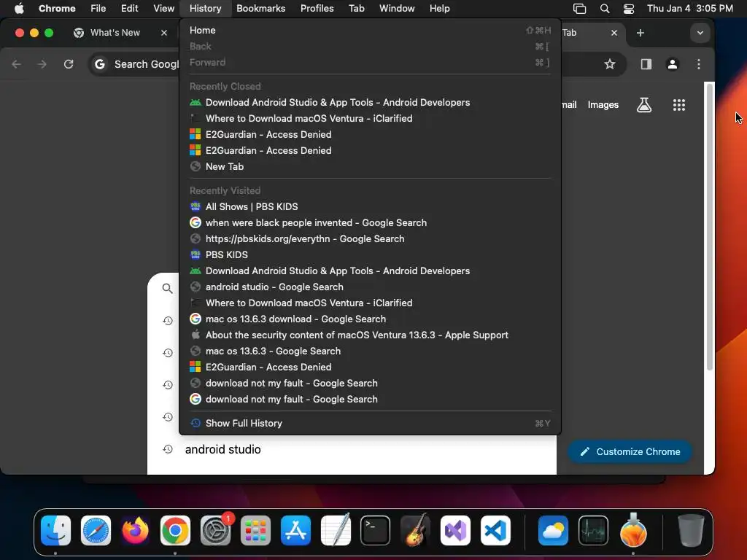Open Spotlight search in the menu bar

(605, 9)
